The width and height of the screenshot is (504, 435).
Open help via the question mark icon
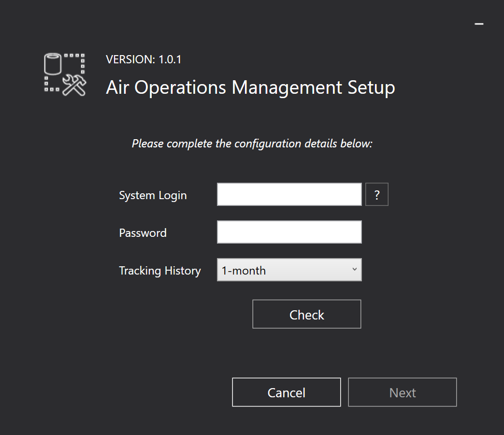pos(376,194)
